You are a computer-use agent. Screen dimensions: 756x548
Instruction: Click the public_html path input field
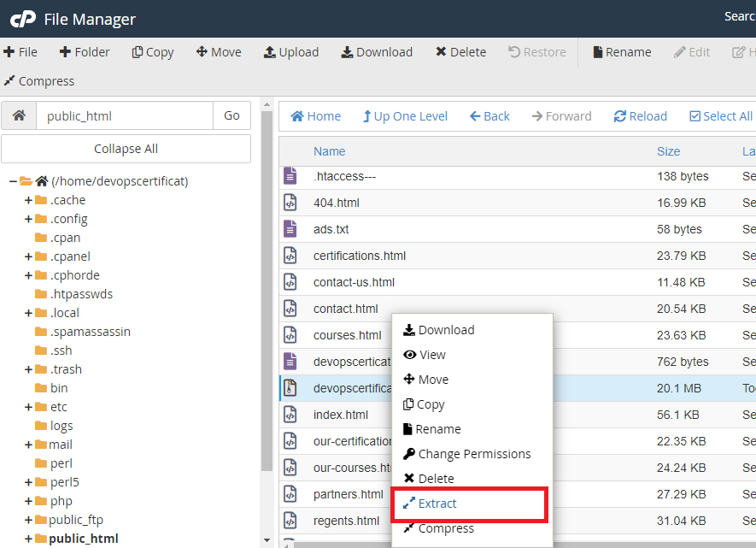pos(124,115)
